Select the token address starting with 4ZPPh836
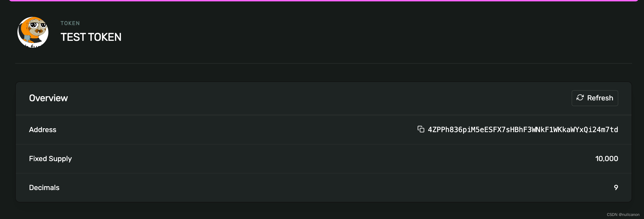 [523, 130]
